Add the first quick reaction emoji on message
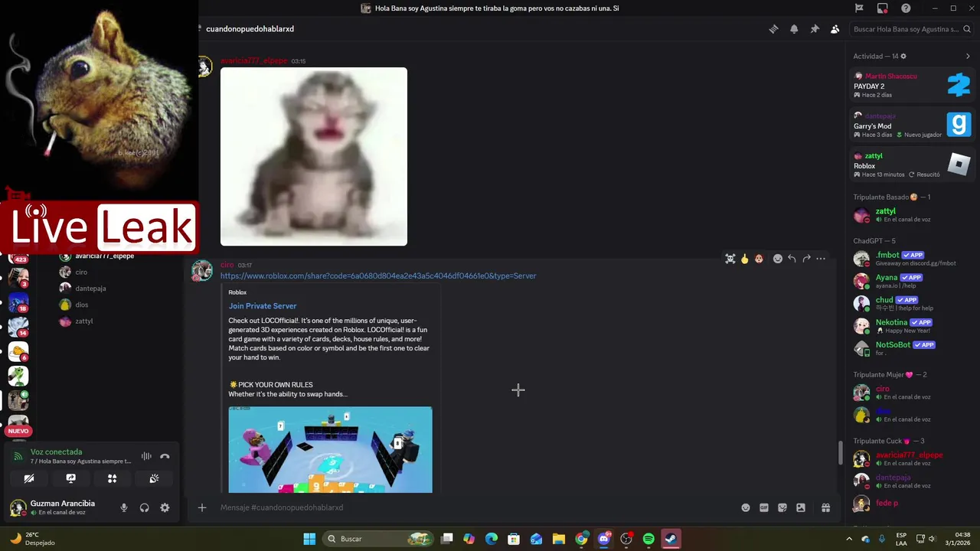Viewport: 980px width, 551px height. [730, 259]
